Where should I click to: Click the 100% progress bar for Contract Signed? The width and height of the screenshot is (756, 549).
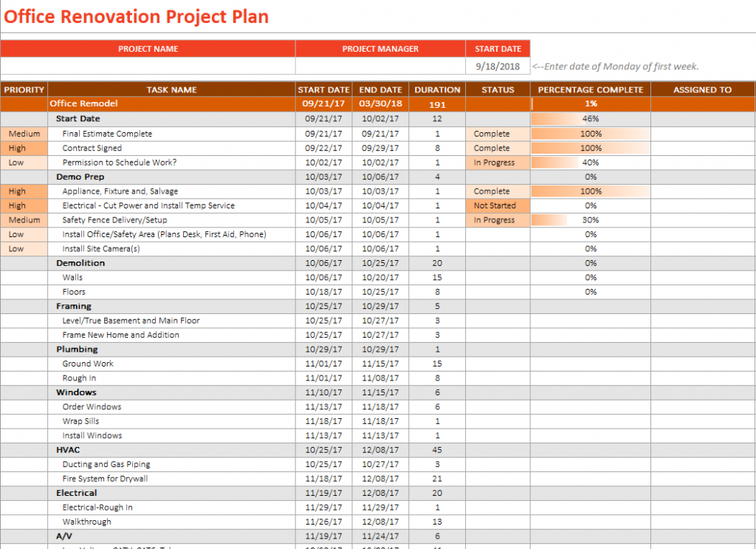point(591,148)
